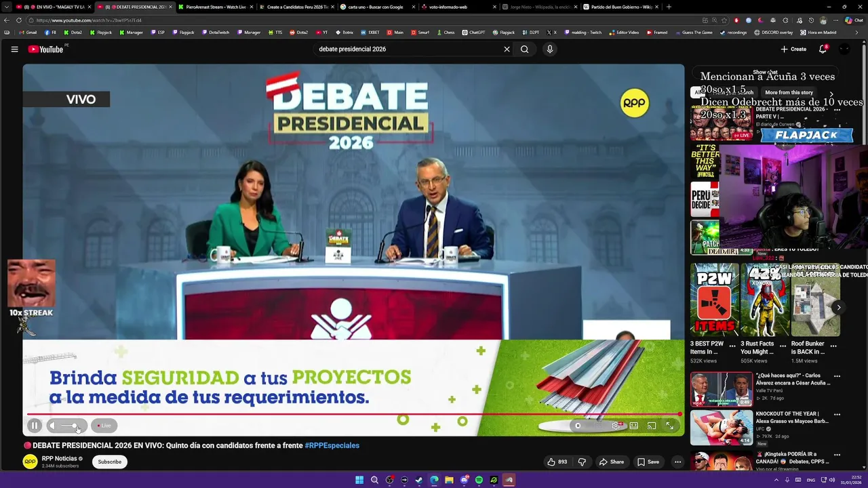868x488 pixels.
Task: Open the RPP Noticias channel avatar
Action: click(30, 462)
